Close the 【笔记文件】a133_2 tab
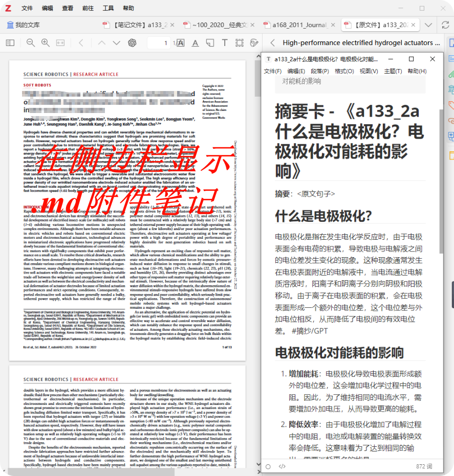Viewport: 454px width, 476px height. coord(172,25)
